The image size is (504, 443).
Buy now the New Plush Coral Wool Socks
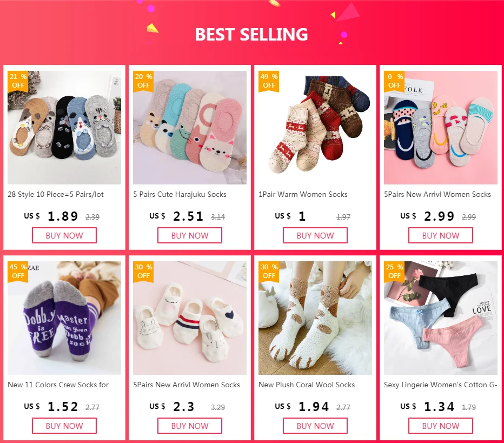315,426
